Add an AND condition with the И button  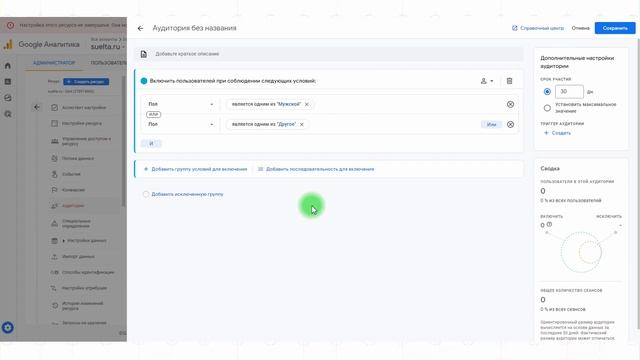point(151,143)
